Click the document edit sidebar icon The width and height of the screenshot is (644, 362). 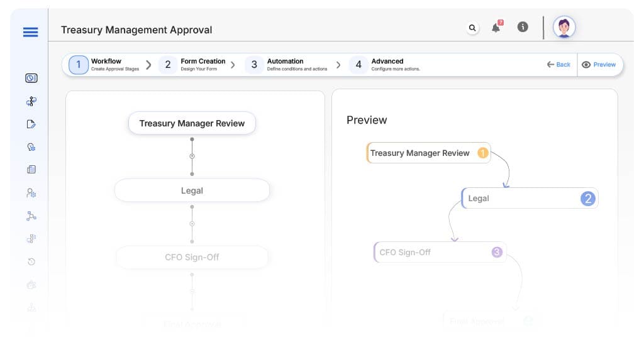(x=31, y=124)
